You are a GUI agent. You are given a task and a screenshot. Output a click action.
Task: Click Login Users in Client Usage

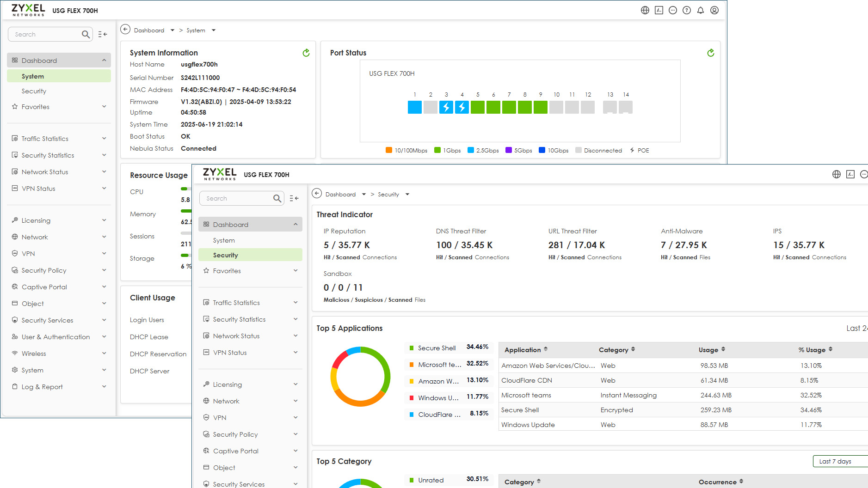(x=147, y=320)
